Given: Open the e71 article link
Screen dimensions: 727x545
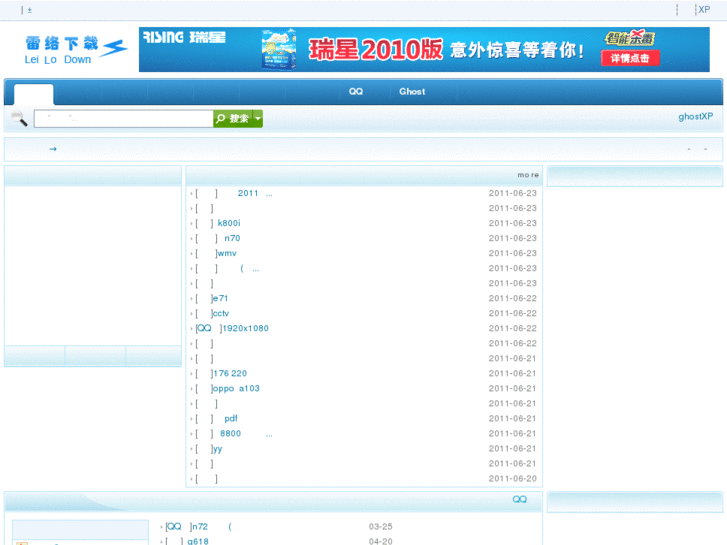Looking at the screenshot, I should pos(220,298).
